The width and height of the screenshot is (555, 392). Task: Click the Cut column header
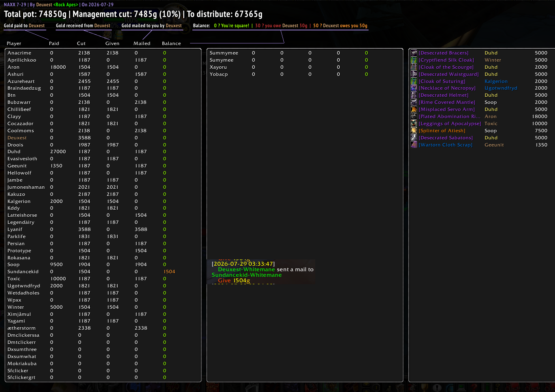[81, 43]
